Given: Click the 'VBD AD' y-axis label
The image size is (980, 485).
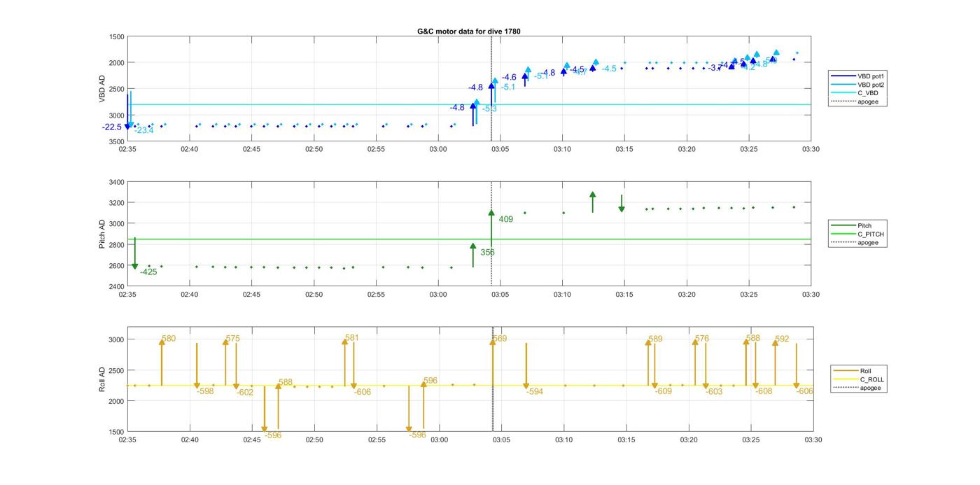Looking at the screenshot, I should (101, 89).
